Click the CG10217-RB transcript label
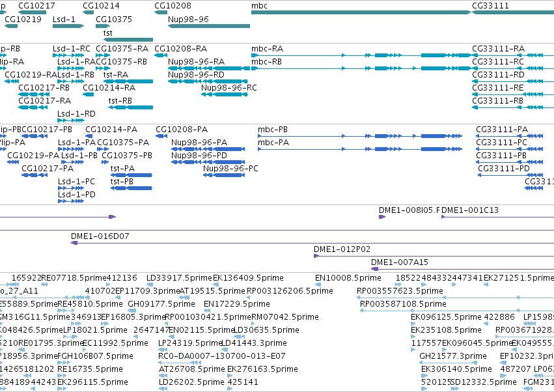Viewport: 554px width, 392px height. (44, 88)
